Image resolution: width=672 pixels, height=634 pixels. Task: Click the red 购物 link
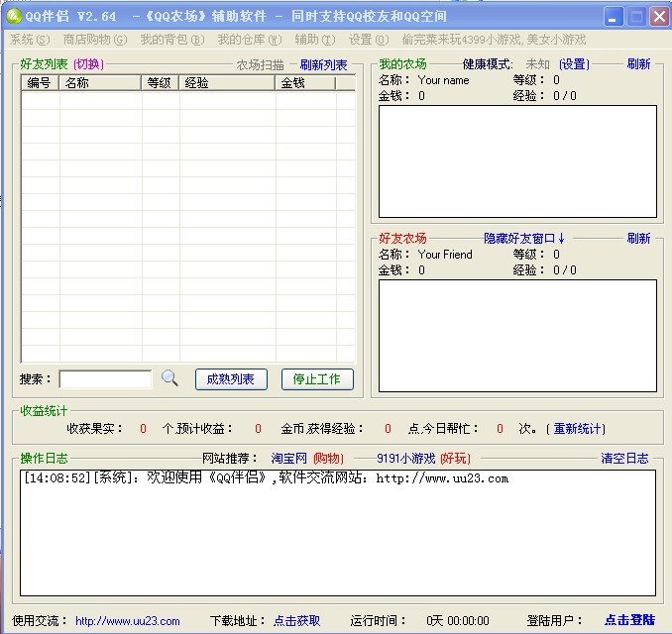click(328, 459)
